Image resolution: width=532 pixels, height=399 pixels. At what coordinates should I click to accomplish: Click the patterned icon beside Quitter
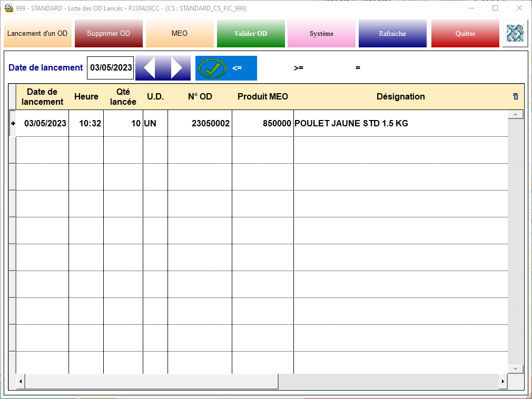click(515, 34)
